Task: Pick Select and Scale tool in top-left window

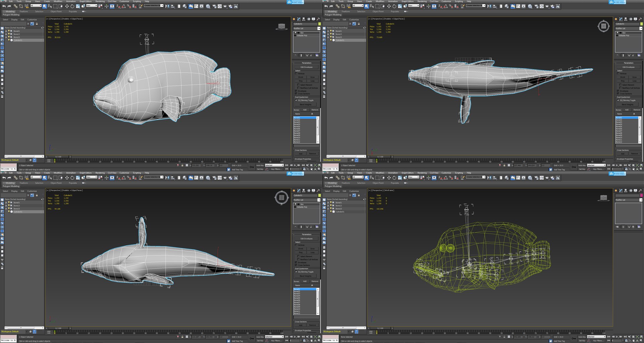Action: [x=78, y=6]
